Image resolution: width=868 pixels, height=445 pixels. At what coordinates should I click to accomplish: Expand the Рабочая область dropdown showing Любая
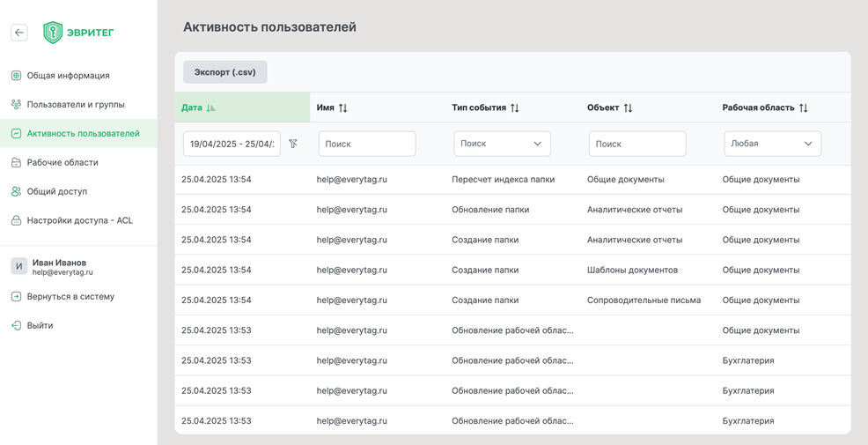coord(772,144)
